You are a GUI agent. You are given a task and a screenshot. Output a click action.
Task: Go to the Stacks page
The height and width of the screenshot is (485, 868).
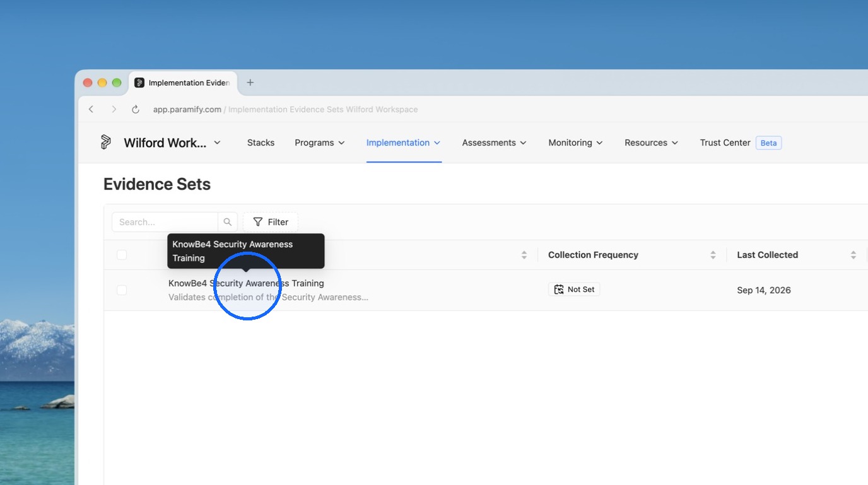(x=261, y=143)
